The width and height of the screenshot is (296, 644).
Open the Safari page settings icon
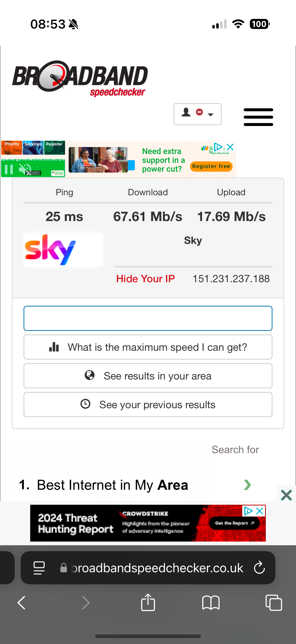point(39,568)
